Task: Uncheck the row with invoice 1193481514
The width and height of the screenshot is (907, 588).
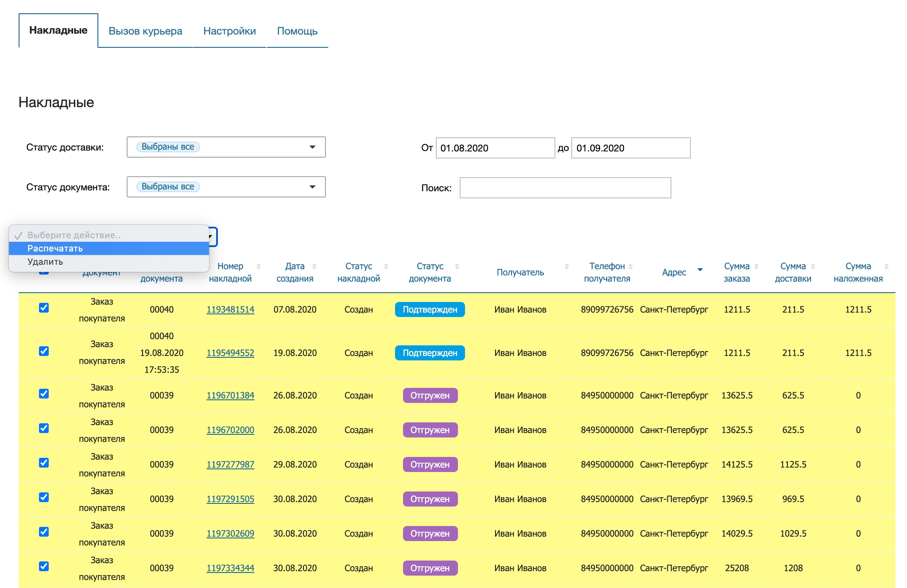Action: click(44, 308)
